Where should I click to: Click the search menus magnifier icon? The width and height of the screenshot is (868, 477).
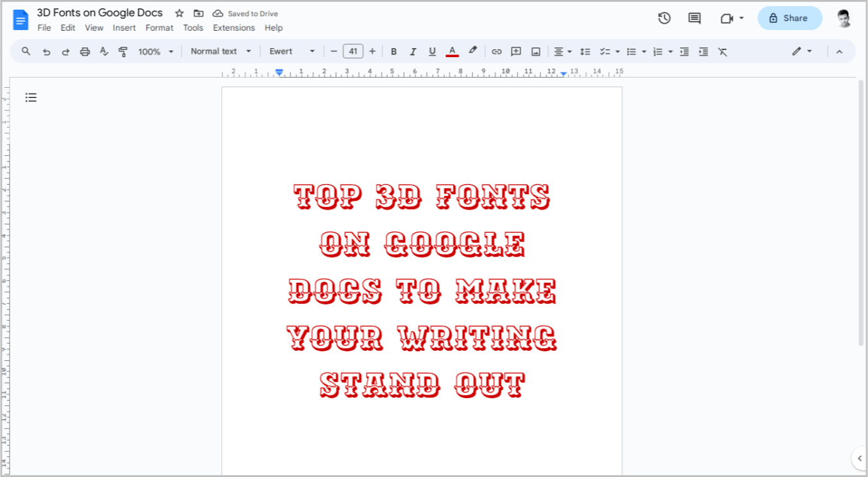[x=26, y=51]
